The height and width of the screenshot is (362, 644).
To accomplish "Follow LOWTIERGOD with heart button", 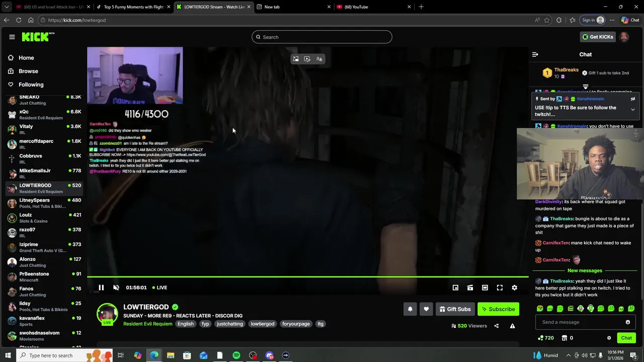I will [x=426, y=309].
